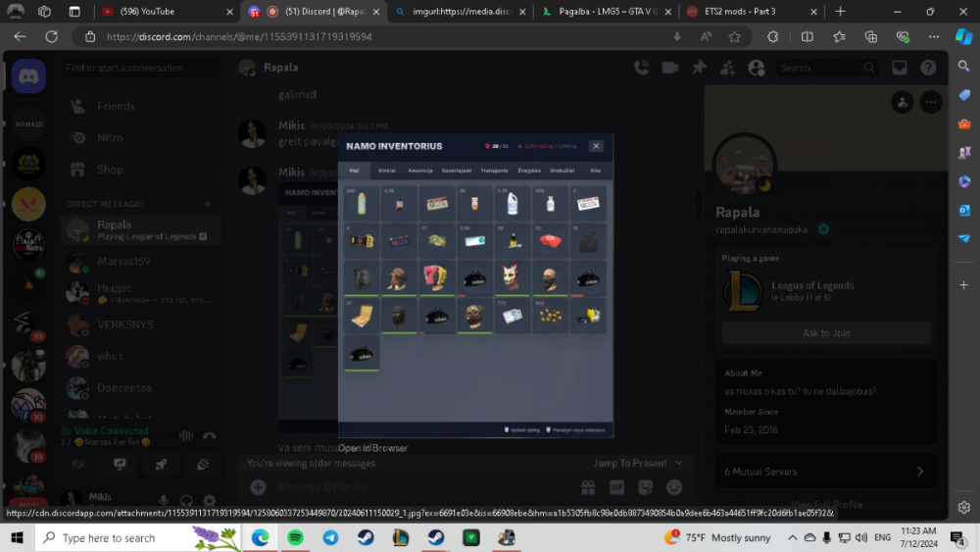Open View Full Profile link
This screenshot has width=980, height=552.
[826, 504]
